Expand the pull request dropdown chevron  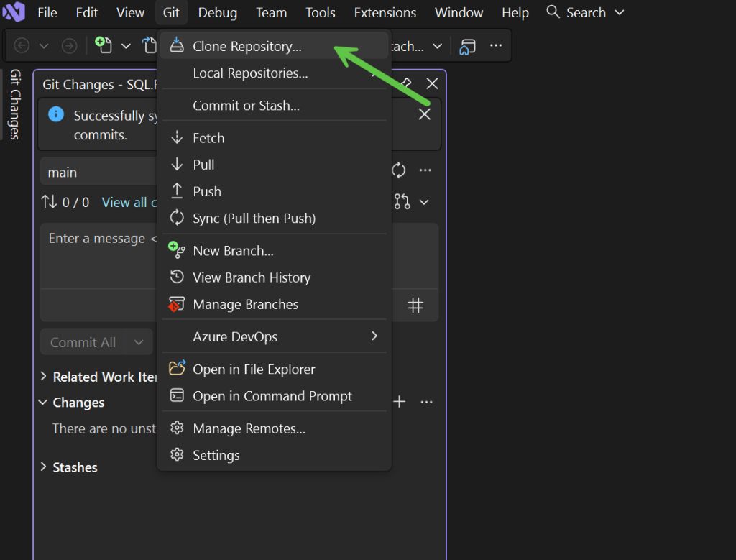tap(424, 202)
